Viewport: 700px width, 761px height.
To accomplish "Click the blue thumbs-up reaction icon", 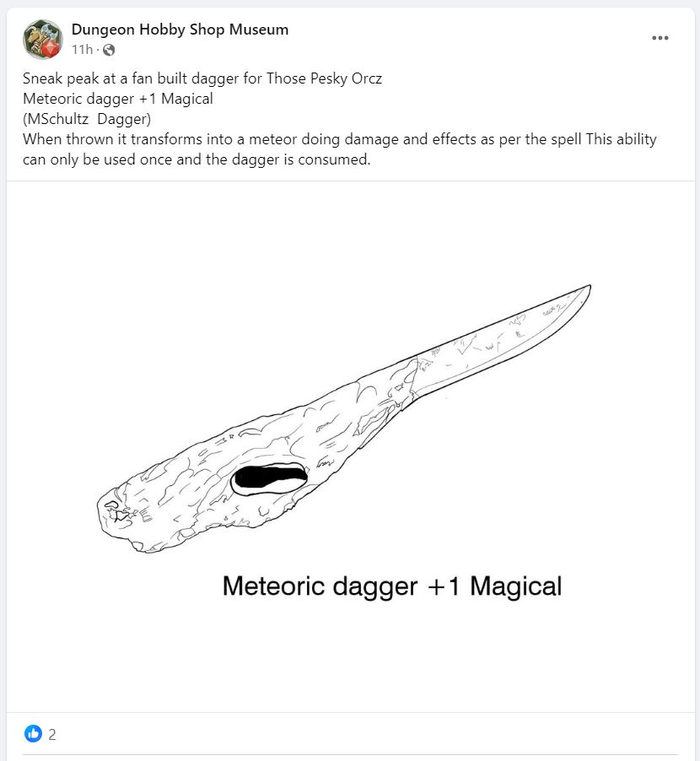I will 33,734.
